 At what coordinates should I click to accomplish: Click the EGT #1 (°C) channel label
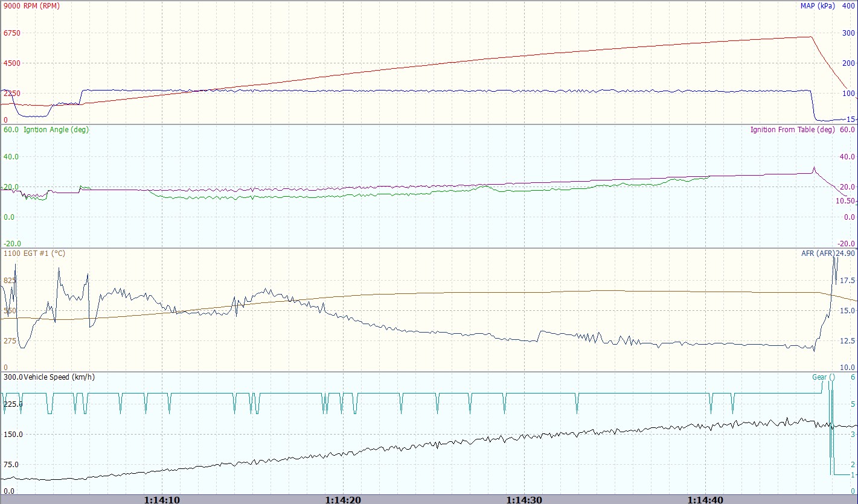[43, 254]
